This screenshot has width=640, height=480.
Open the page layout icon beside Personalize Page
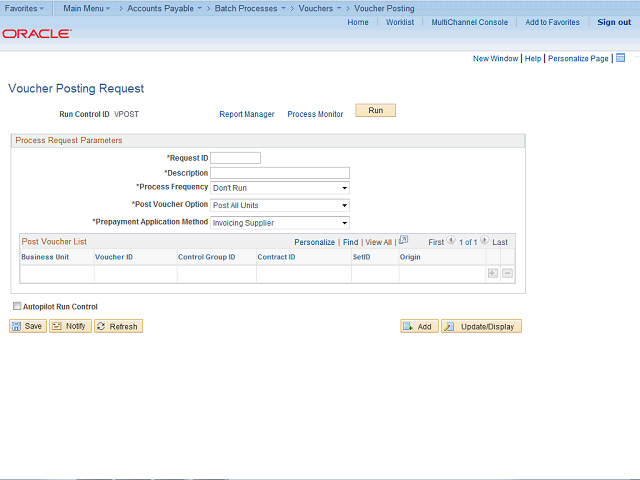click(x=620, y=58)
